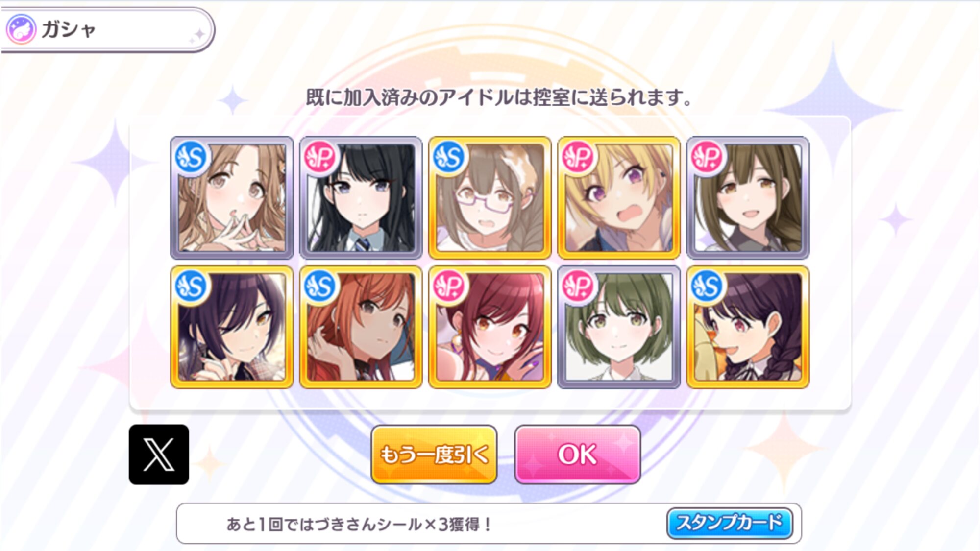Image resolution: width=980 pixels, height=551 pixels.
Task: Click the S badge on braided-hair idol
Action: [707, 287]
